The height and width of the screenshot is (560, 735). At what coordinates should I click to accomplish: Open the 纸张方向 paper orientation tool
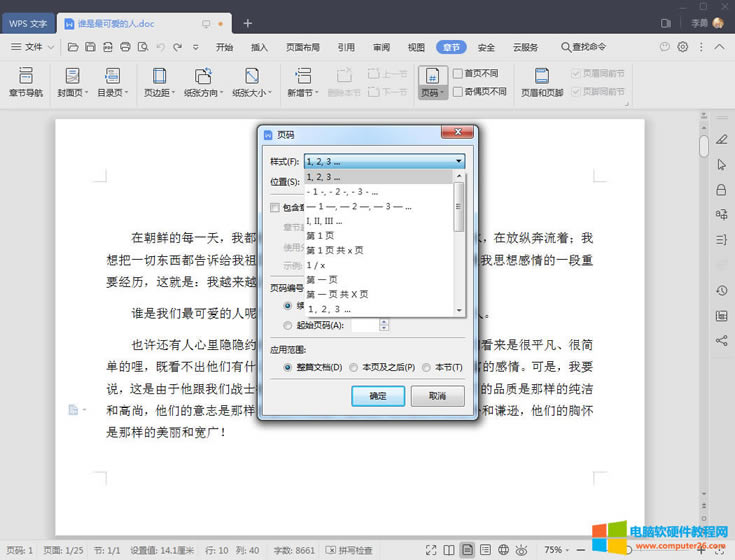click(203, 76)
